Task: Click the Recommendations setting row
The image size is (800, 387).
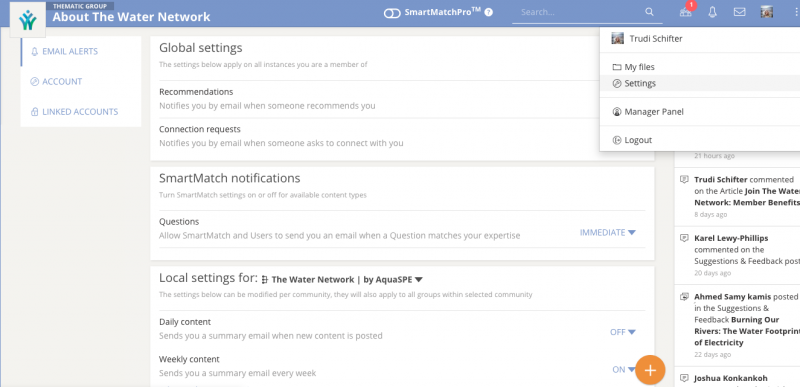Action: coord(402,99)
